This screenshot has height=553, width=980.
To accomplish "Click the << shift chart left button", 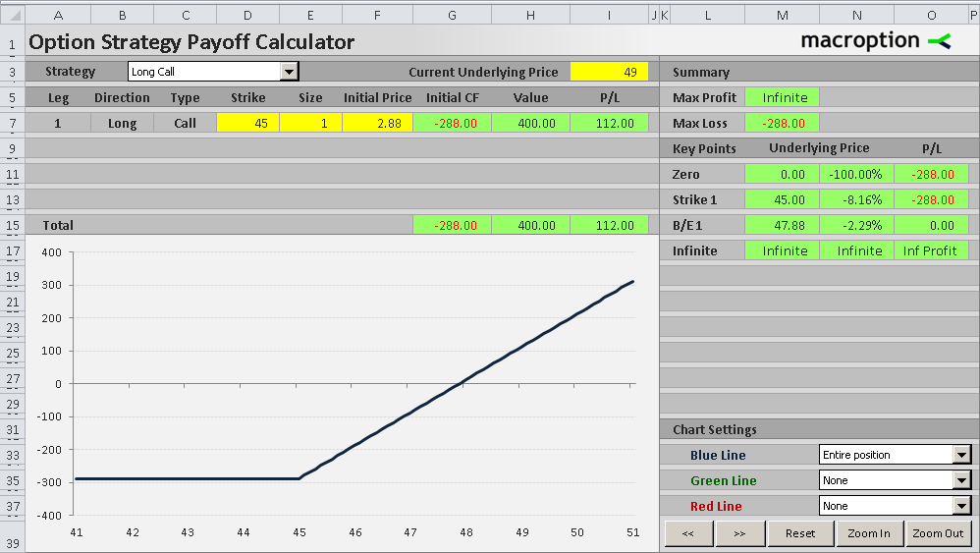I will (x=688, y=533).
